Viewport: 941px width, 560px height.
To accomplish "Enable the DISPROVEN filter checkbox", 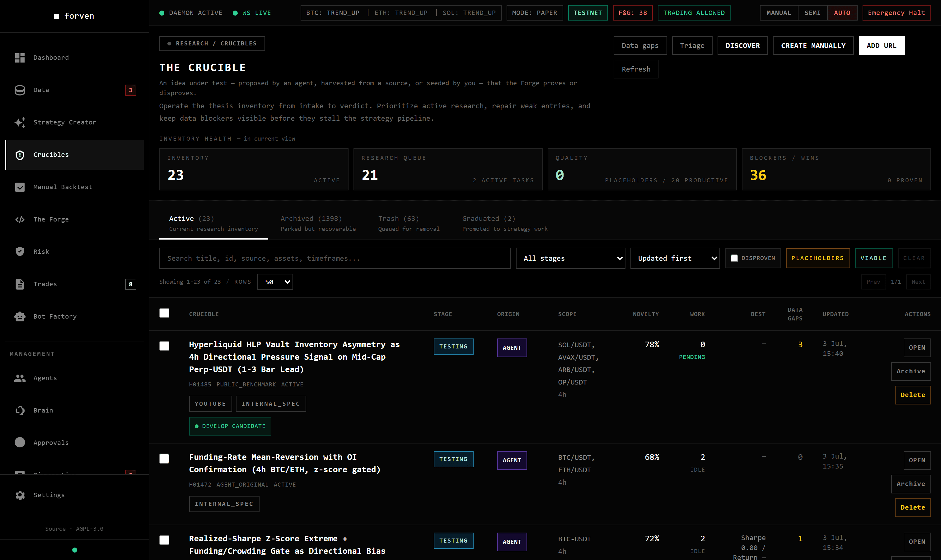I will (x=734, y=259).
